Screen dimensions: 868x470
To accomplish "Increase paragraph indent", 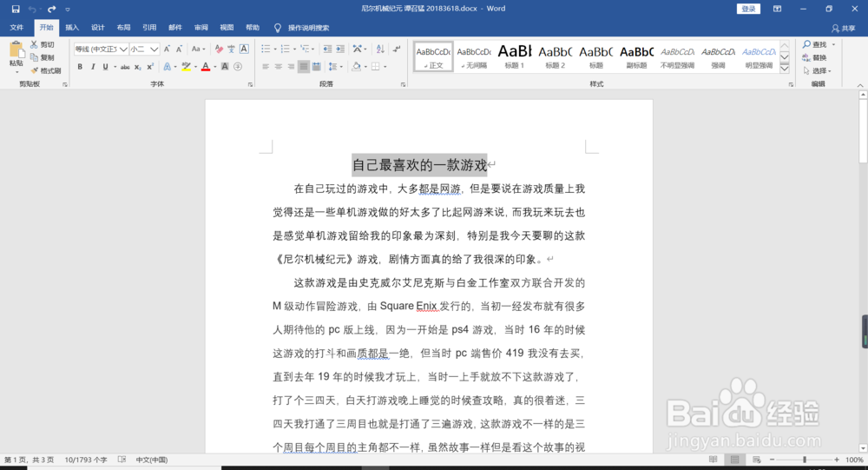I will click(x=340, y=49).
